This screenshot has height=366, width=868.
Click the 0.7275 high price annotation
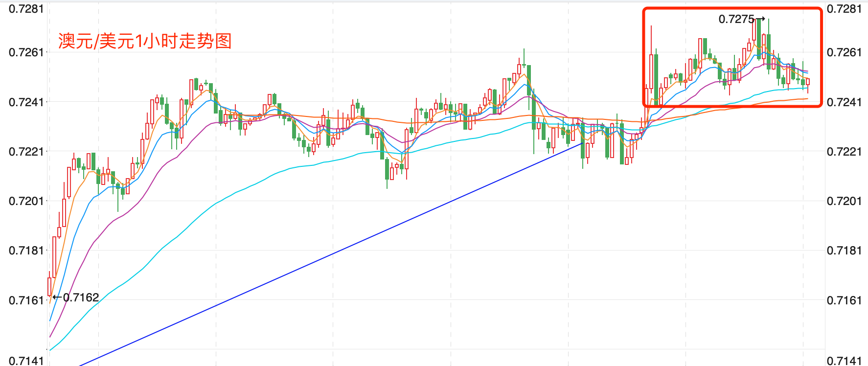click(x=736, y=19)
